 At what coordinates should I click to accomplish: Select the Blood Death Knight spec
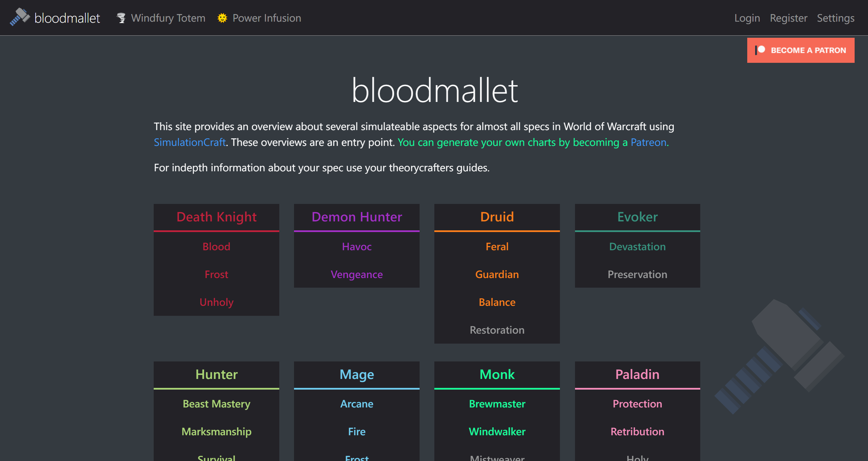(x=216, y=246)
